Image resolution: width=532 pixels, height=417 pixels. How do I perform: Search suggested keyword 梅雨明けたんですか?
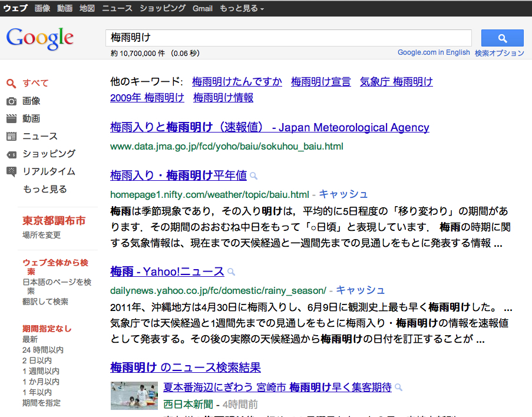tap(237, 82)
